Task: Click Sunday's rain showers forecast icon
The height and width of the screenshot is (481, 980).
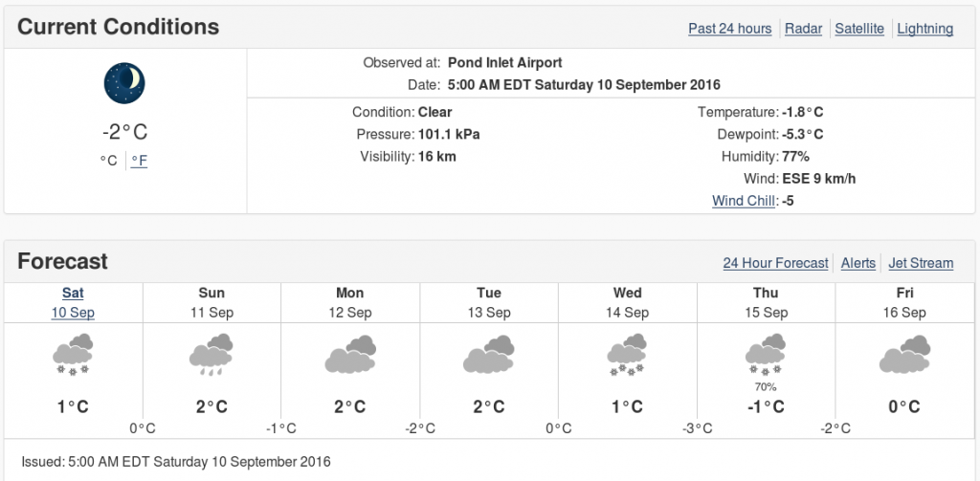Action: click(212, 354)
